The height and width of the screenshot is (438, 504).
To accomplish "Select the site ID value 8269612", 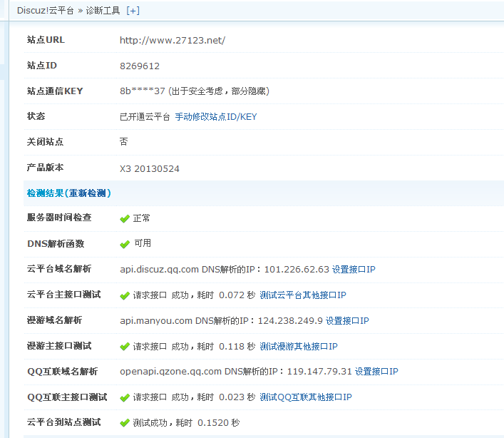I will click(x=140, y=66).
